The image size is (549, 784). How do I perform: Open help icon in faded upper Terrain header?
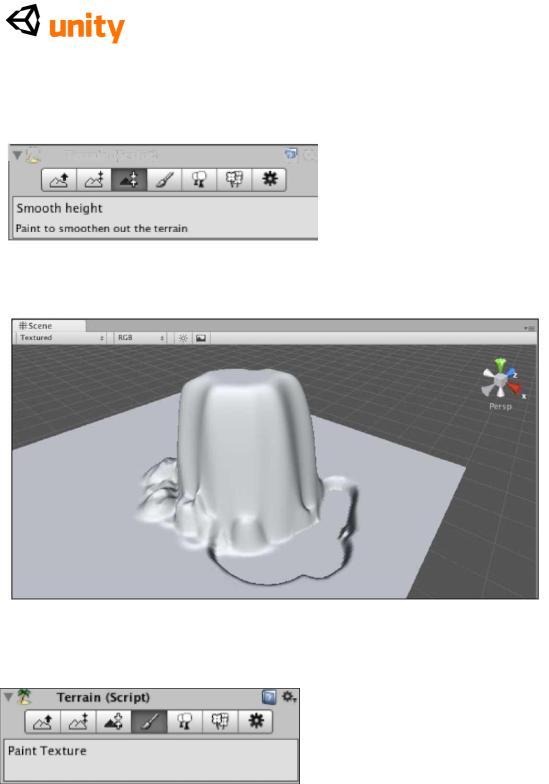tap(290, 154)
